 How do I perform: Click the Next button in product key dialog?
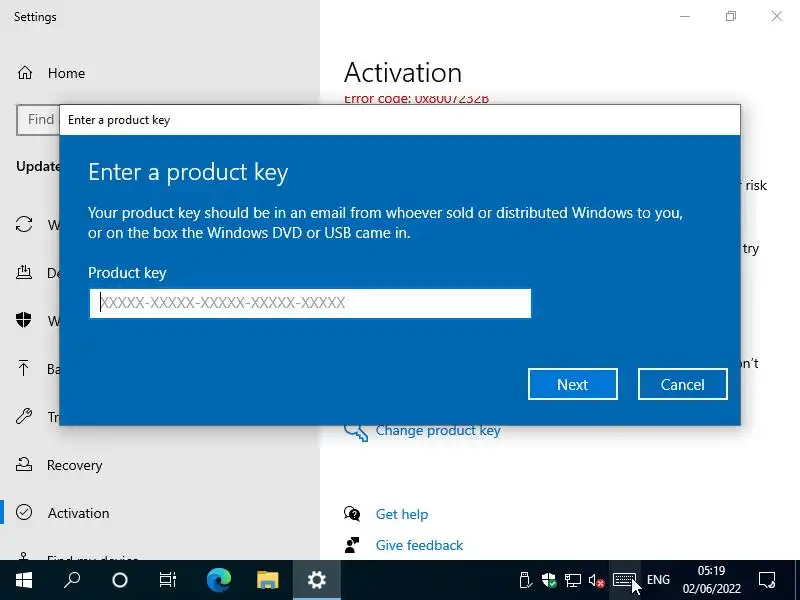(x=572, y=384)
